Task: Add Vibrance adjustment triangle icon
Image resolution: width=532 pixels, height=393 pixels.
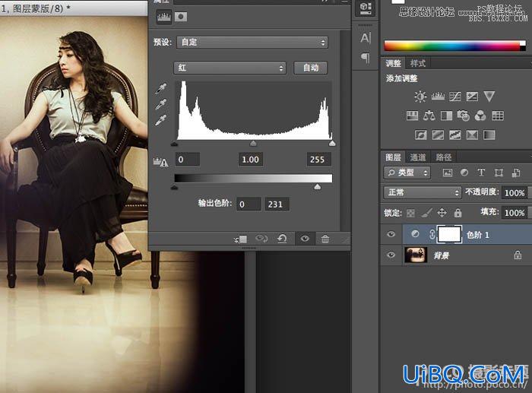Action: pyautogui.click(x=489, y=97)
